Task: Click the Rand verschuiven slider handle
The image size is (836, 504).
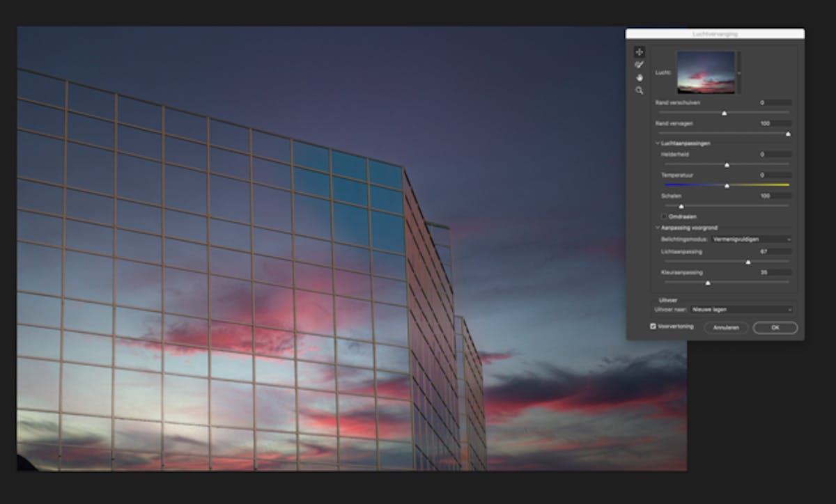Action: (724, 112)
